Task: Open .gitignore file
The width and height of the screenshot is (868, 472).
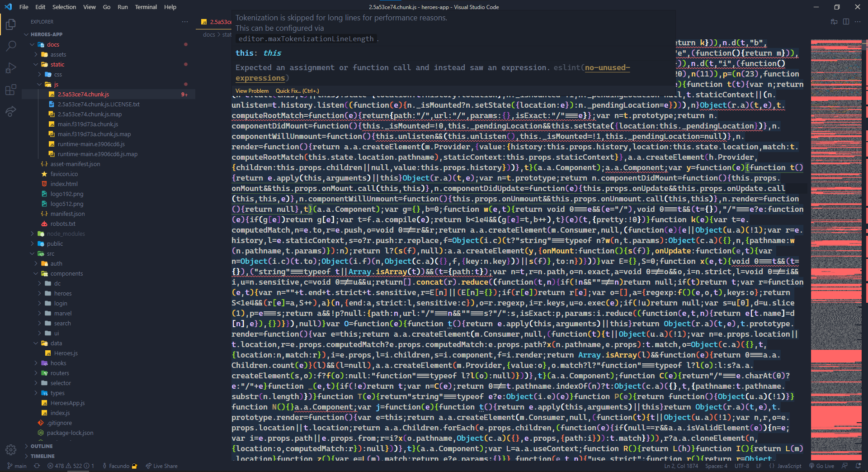Action: point(59,423)
